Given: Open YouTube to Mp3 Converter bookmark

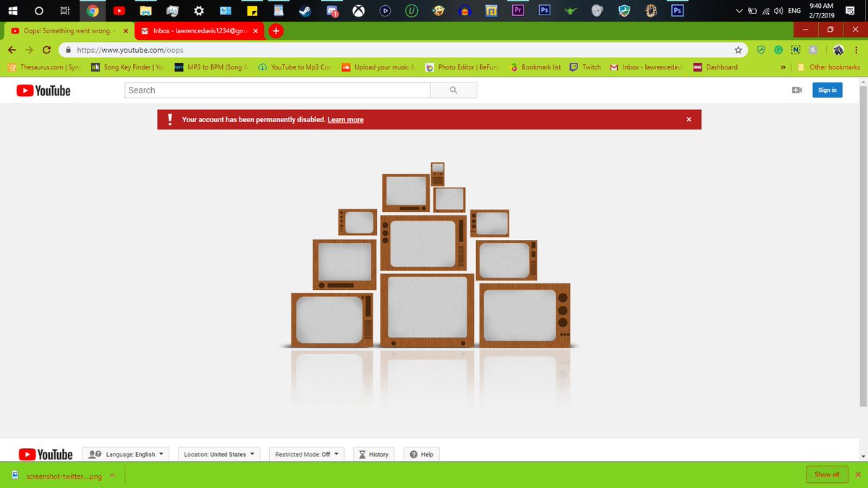Looking at the screenshot, I should click(x=295, y=67).
